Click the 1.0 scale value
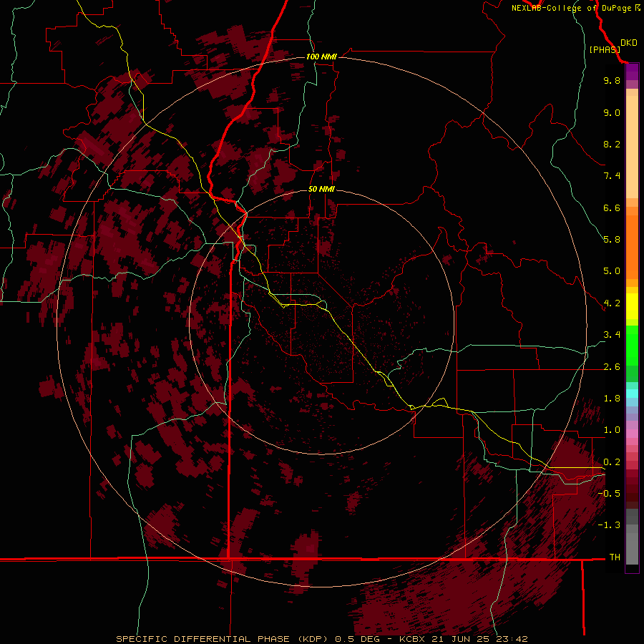This screenshot has height=644, width=644. 612,430
